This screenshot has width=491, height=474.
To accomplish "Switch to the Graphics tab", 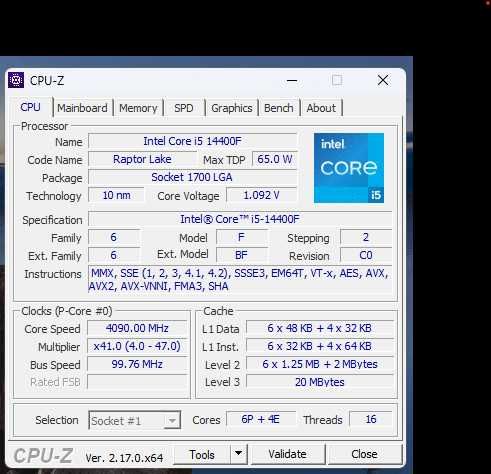I will [x=232, y=108].
